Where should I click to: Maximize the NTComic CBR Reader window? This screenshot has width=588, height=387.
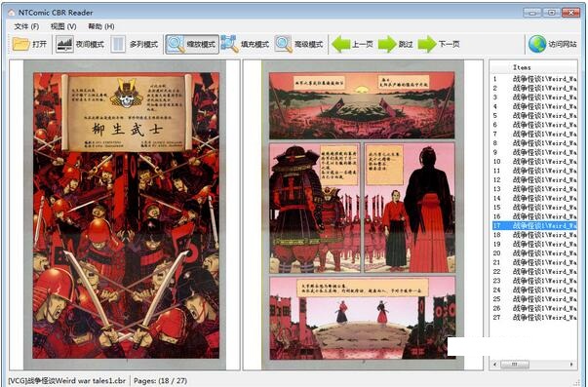pyautogui.click(x=552, y=13)
